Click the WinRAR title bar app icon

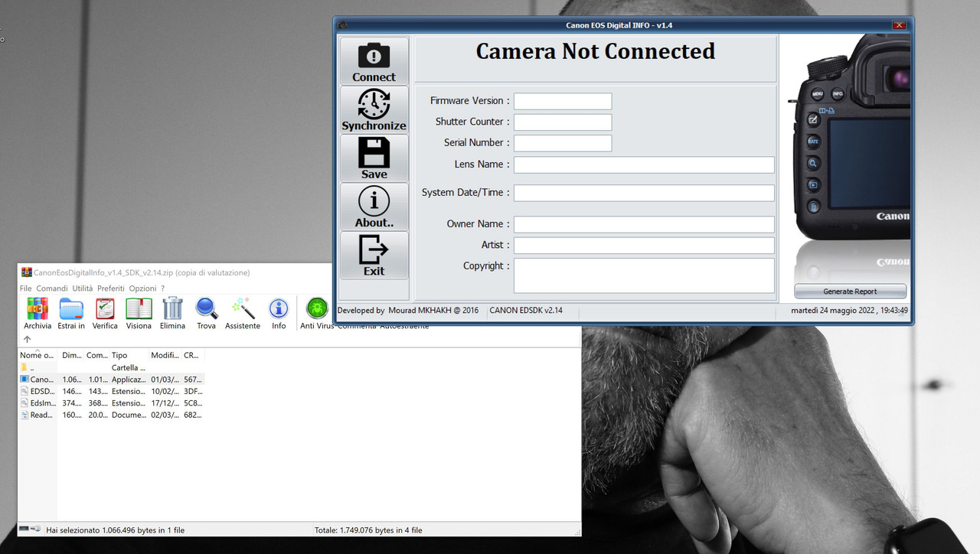coord(27,272)
